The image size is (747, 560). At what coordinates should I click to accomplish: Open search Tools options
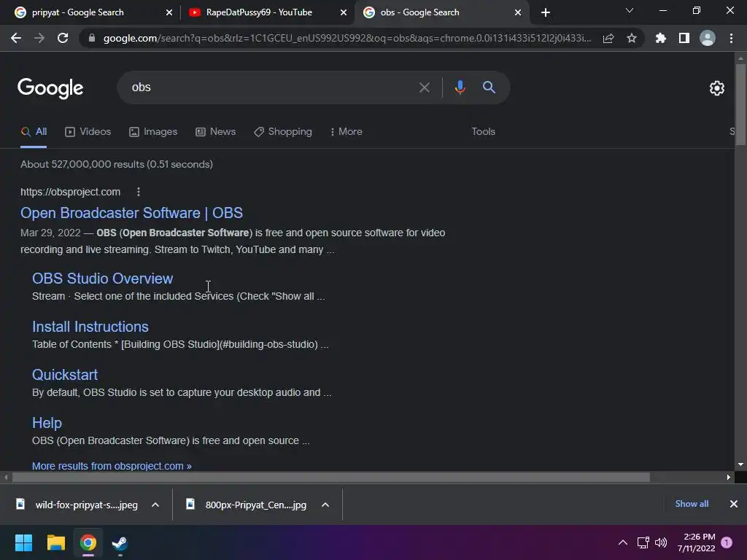[484, 132]
